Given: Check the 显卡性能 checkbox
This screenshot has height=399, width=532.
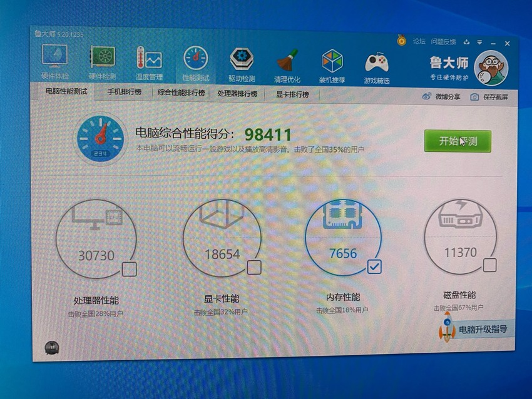Looking at the screenshot, I should pyautogui.click(x=254, y=268).
